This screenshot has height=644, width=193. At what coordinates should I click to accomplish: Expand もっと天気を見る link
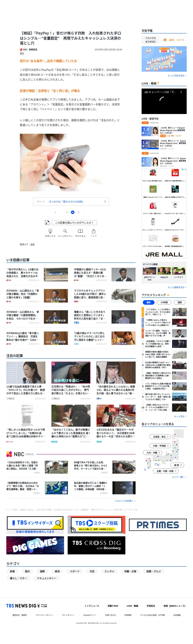pyautogui.click(x=177, y=75)
